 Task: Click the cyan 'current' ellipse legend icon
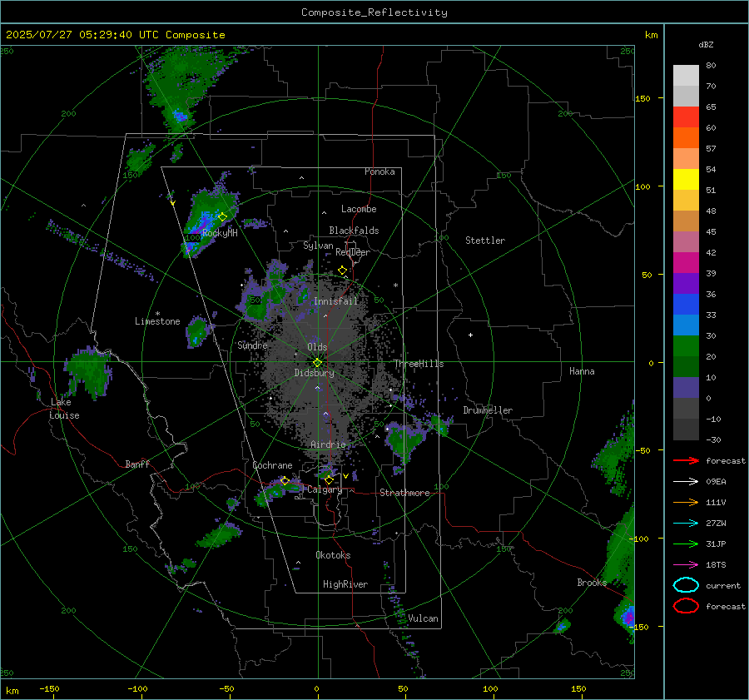click(x=686, y=585)
